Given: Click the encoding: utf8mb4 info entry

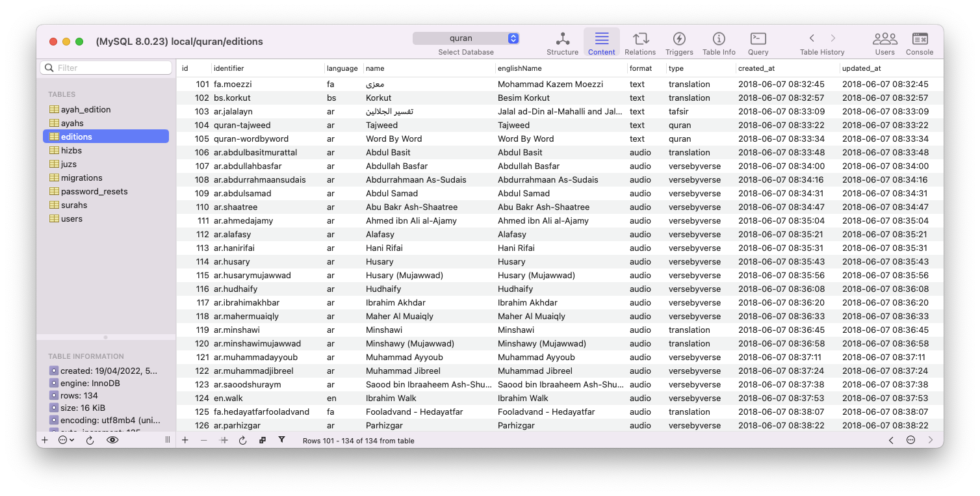Looking at the screenshot, I should (x=104, y=420).
